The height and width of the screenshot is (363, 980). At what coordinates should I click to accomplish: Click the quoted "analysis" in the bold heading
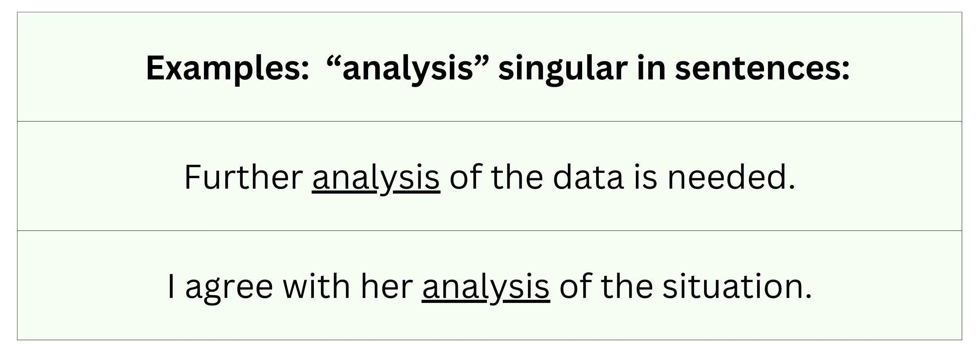tap(409, 69)
